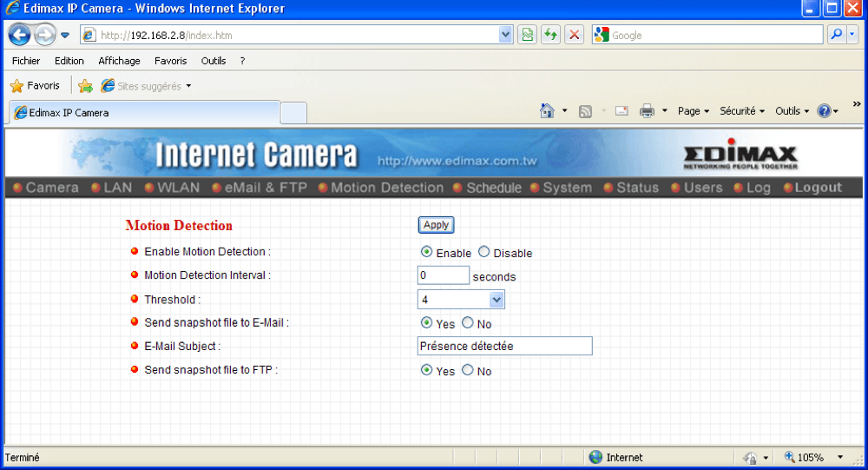Click the Motion Detection Interval field
868x470 pixels.
point(444,275)
